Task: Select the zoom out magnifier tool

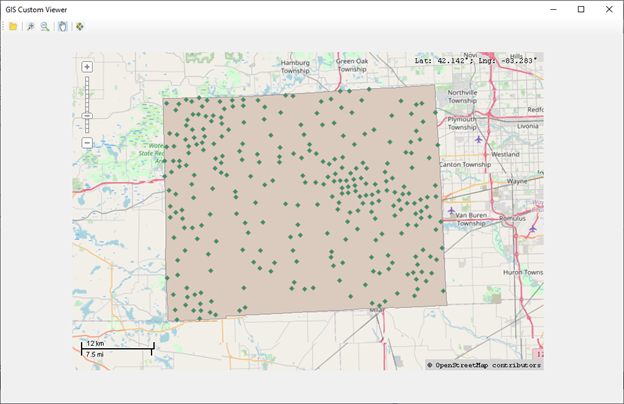Action: coord(45,27)
